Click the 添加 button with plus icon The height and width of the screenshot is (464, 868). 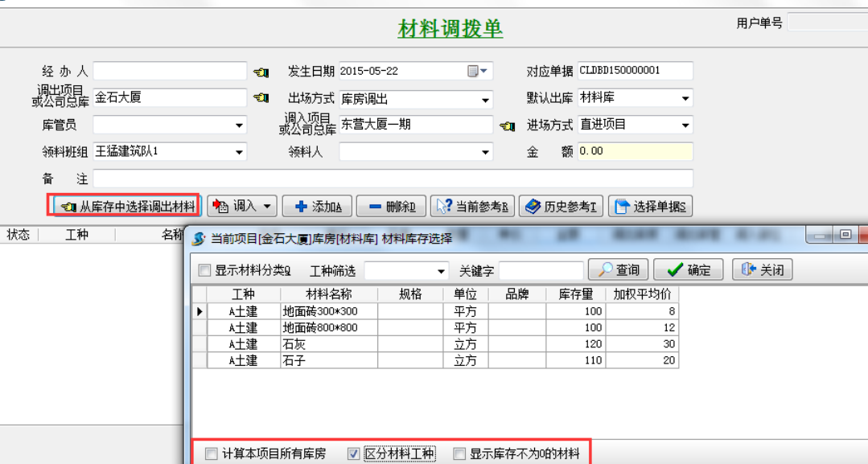[x=318, y=207]
